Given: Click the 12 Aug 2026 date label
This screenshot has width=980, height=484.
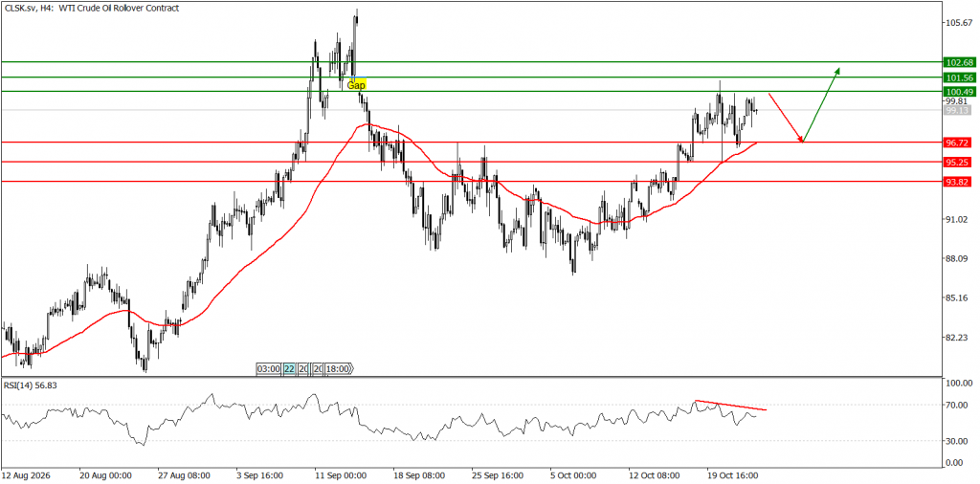Looking at the screenshot, I should click(x=24, y=475).
